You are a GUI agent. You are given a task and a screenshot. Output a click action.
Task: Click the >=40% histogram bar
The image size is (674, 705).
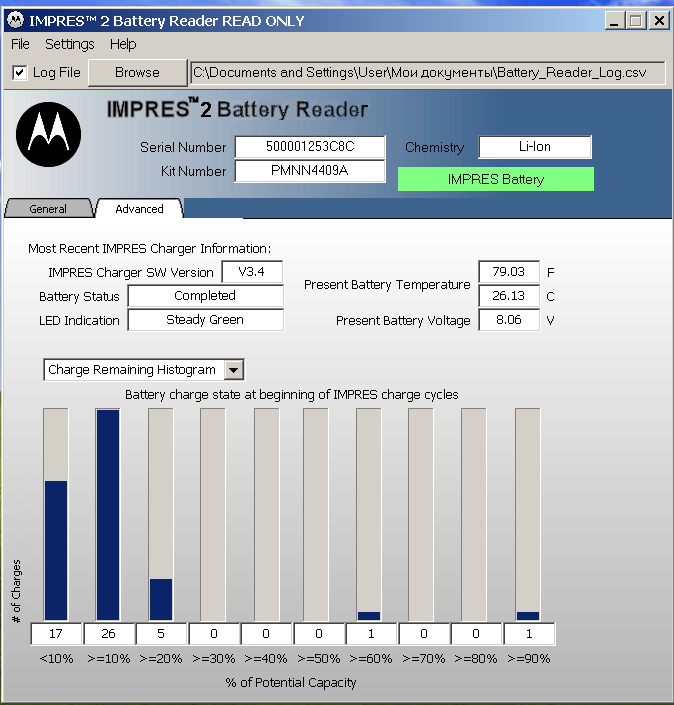pos(267,514)
